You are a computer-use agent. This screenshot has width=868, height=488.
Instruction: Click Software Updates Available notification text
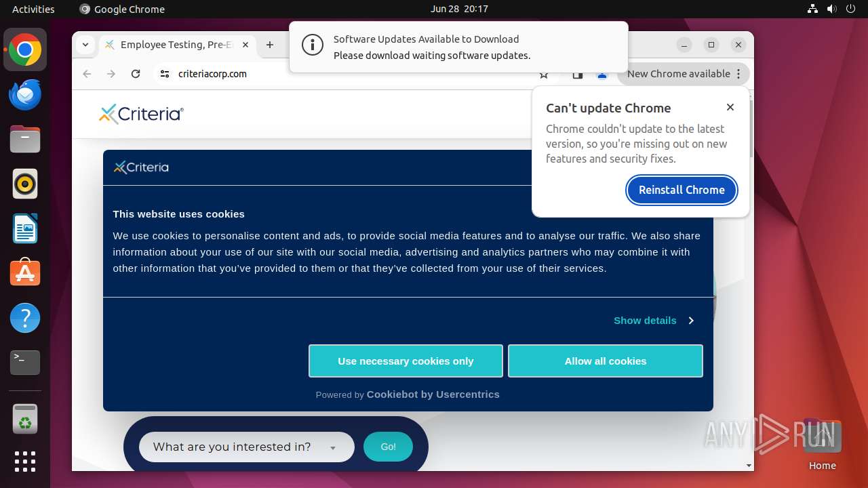click(x=426, y=39)
